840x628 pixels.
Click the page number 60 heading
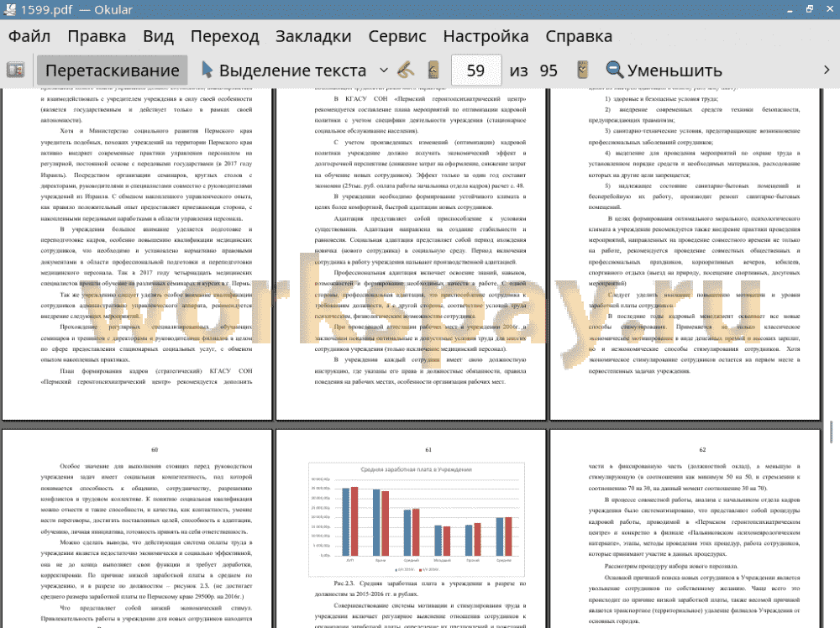(x=155, y=450)
